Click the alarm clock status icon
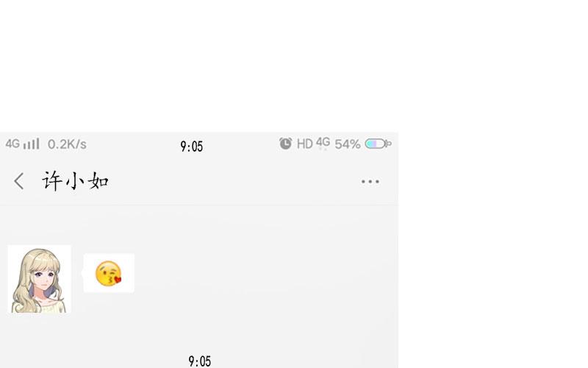This screenshot has width=588, height=368. tap(285, 144)
